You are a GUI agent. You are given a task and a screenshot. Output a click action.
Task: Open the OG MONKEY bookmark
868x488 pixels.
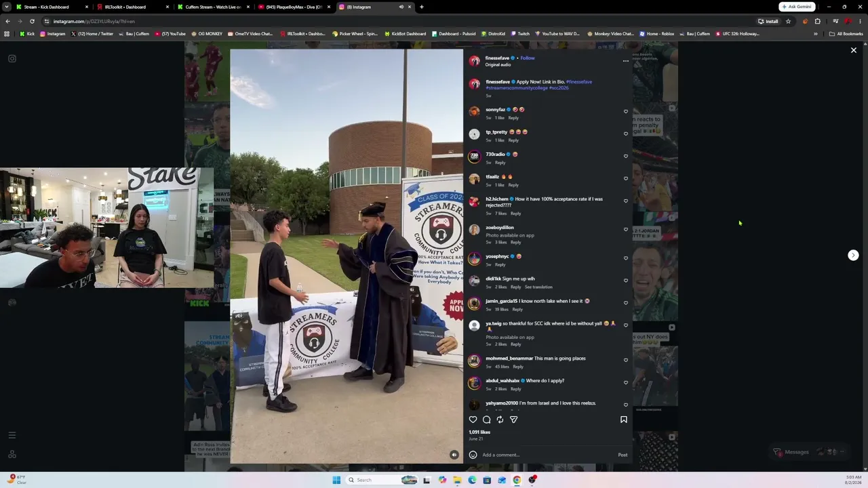(207, 34)
